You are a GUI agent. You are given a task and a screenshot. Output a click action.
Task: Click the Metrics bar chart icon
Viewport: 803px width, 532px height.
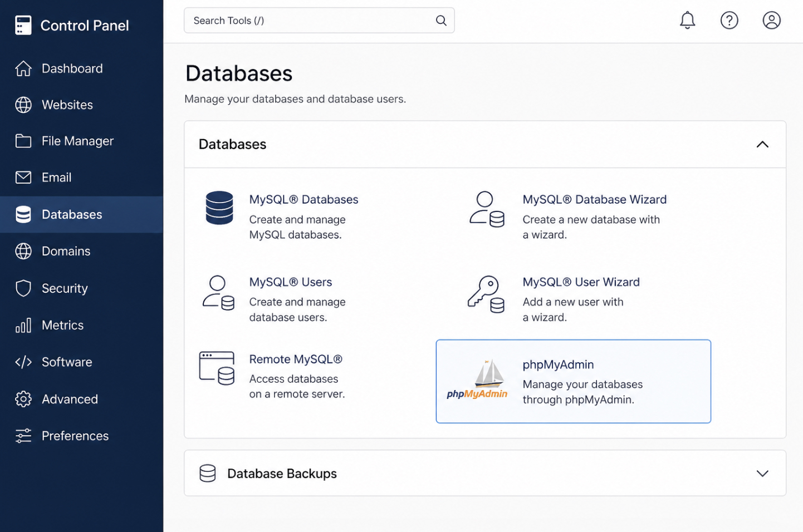[23, 325]
